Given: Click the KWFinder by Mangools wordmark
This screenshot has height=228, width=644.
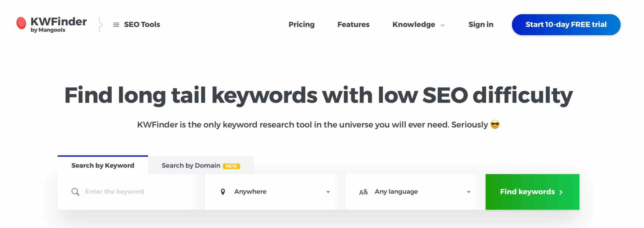Looking at the screenshot, I should [x=59, y=24].
